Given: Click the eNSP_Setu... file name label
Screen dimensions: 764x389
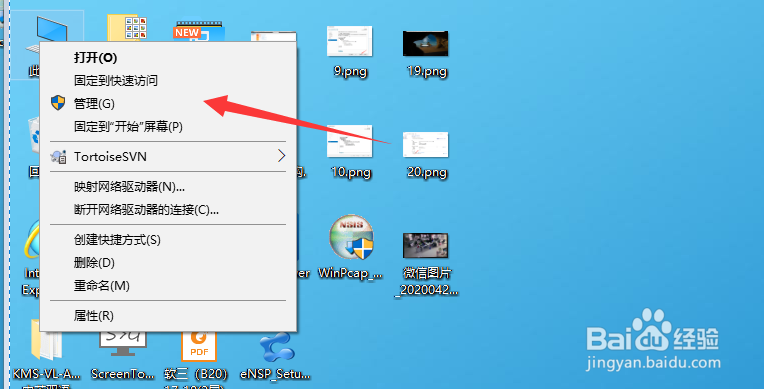Looking at the screenshot, I should (275, 374).
